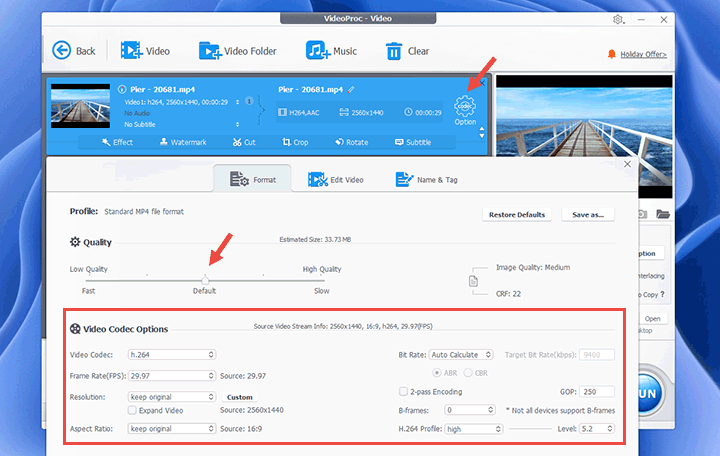Open the Bit Rate dropdown
The image size is (720, 456).
pos(461,355)
